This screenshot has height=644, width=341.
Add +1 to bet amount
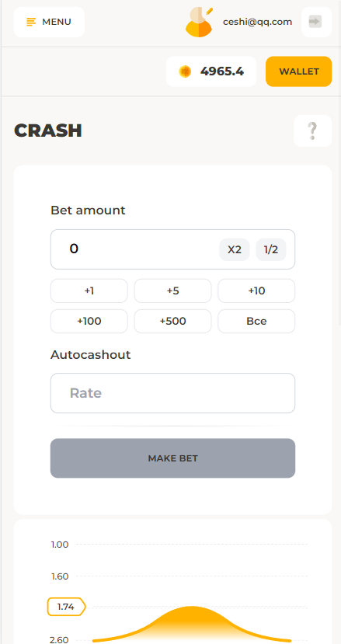click(89, 291)
